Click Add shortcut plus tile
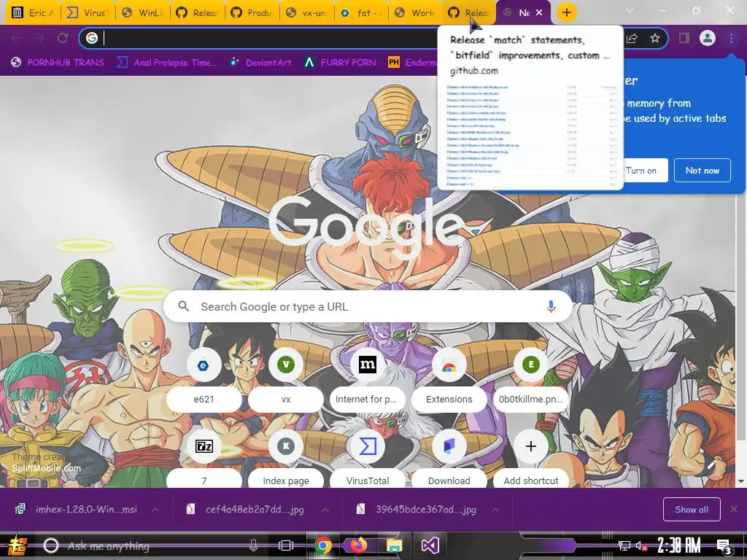The image size is (747, 560). pyautogui.click(x=531, y=459)
